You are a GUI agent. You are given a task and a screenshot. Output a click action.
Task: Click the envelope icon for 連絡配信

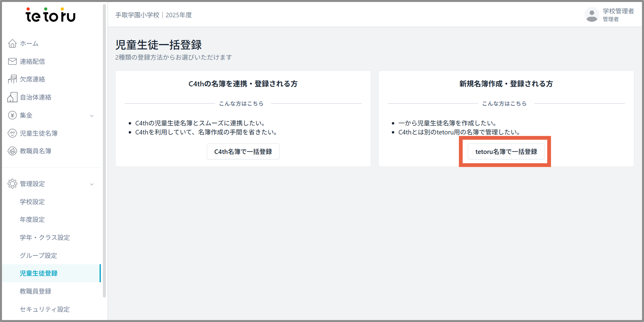click(12, 61)
